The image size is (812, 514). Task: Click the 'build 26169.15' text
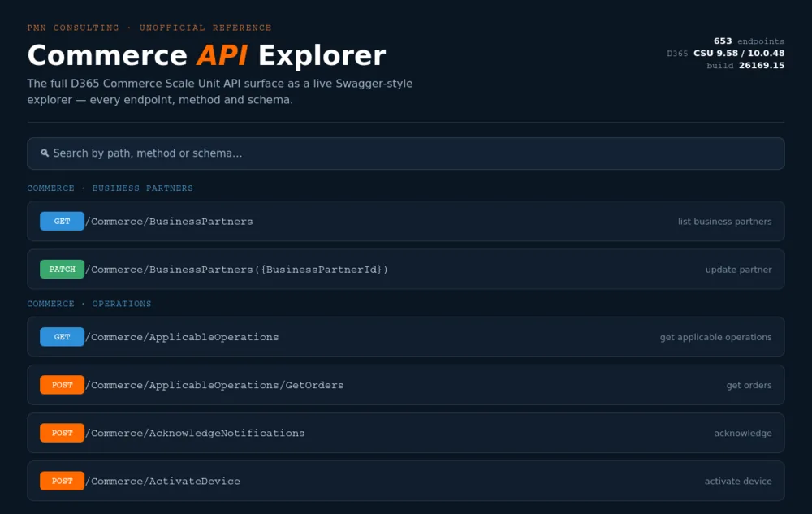tap(745, 65)
